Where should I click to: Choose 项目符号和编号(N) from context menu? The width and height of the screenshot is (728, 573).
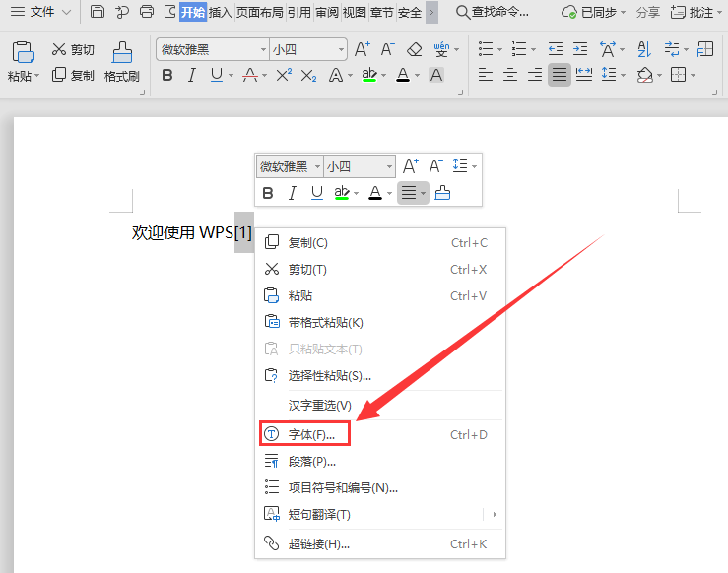click(x=380, y=487)
